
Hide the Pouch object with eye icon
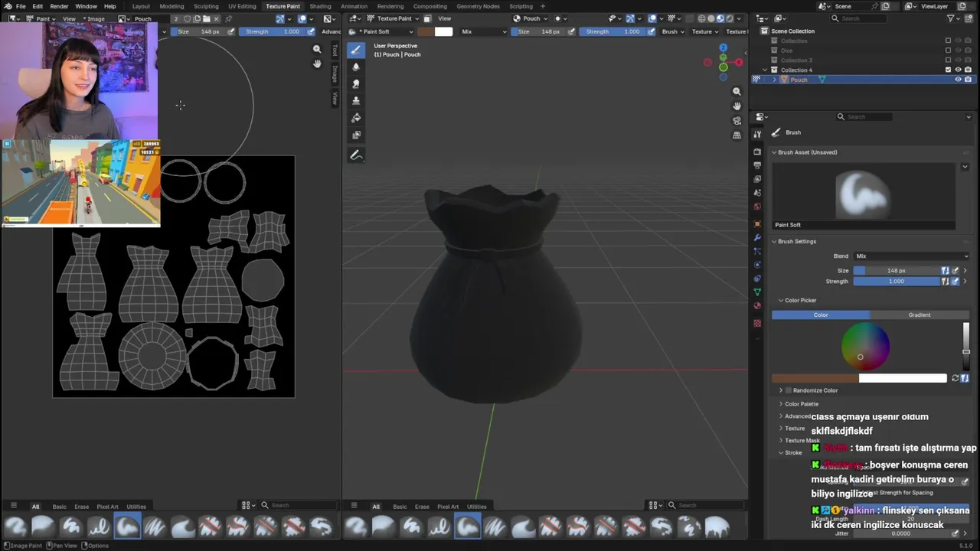pos(958,80)
